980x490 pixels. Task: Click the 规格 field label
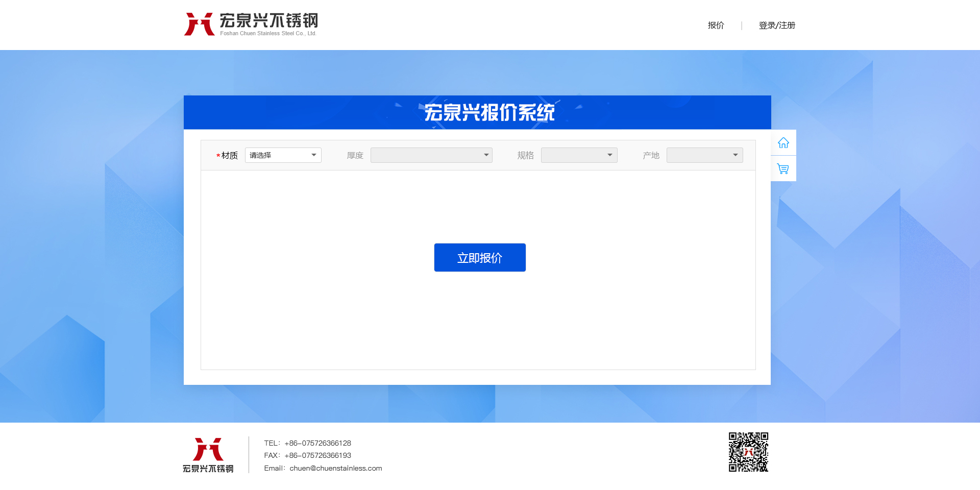click(525, 156)
